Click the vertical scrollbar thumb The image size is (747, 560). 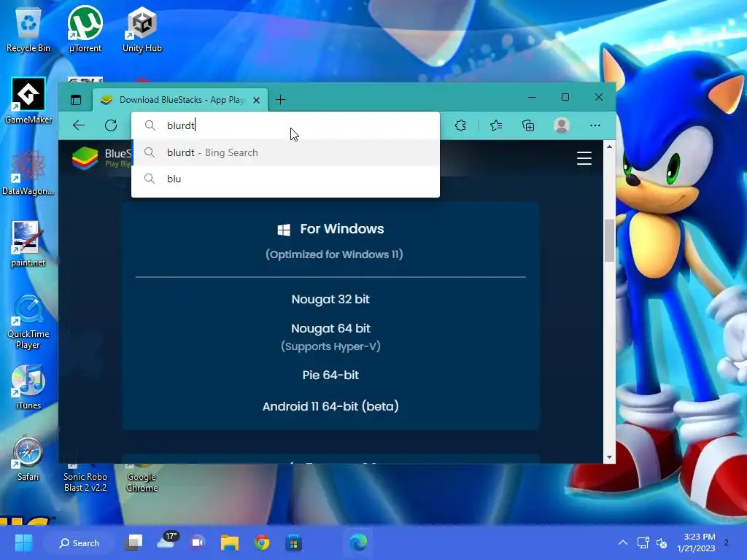[x=609, y=241]
